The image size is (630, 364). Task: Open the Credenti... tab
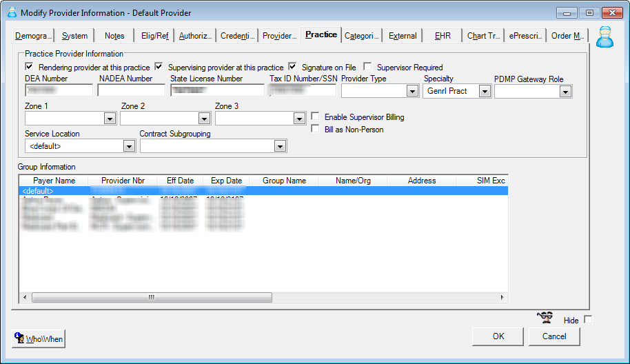(x=237, y=36)
